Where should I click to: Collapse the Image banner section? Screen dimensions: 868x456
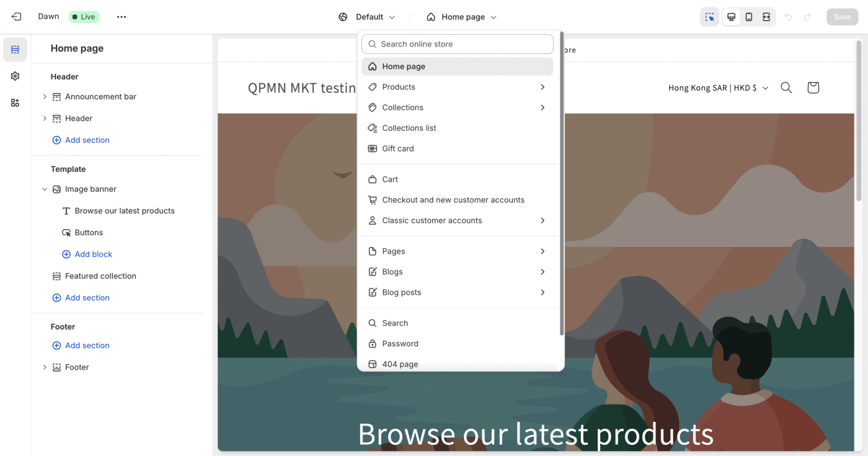click(x=45, y=189)
